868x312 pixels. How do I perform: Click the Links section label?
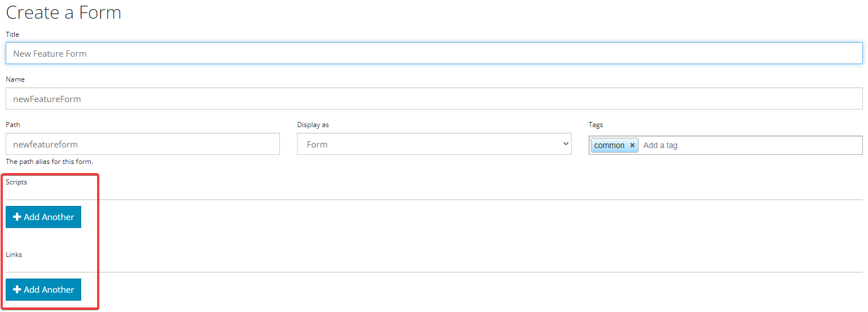14,255
